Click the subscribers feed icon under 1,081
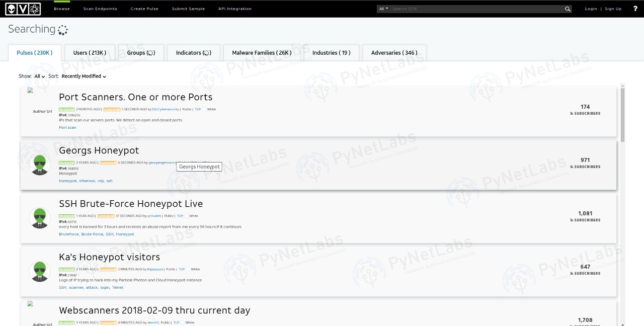 pos(572,220)
